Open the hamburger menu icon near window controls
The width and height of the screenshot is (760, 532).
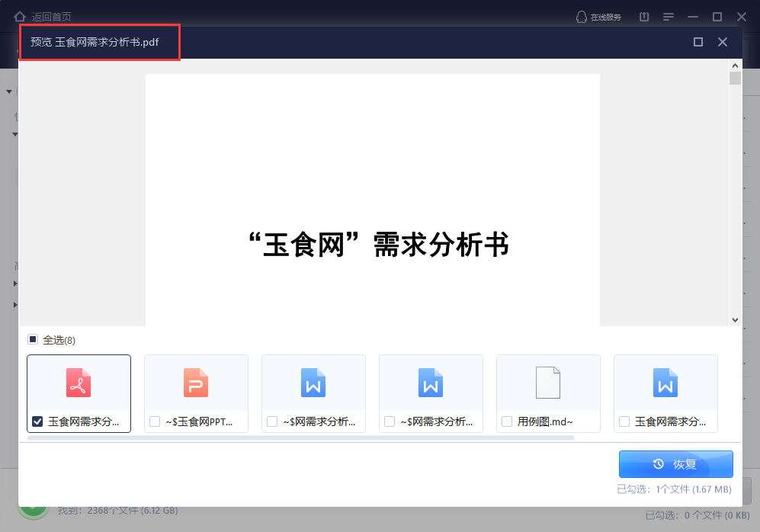tap(670, 16)
